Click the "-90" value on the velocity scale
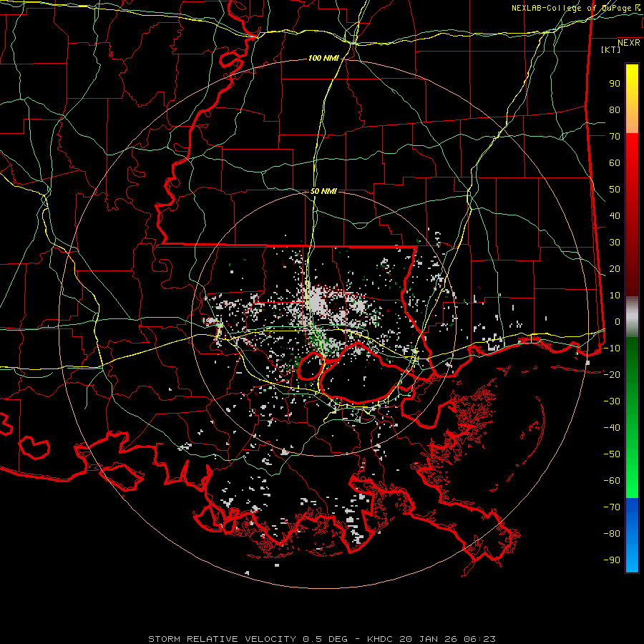Image resolution: width=644 pixels, height=644 pixels. (x=612, y=560)
